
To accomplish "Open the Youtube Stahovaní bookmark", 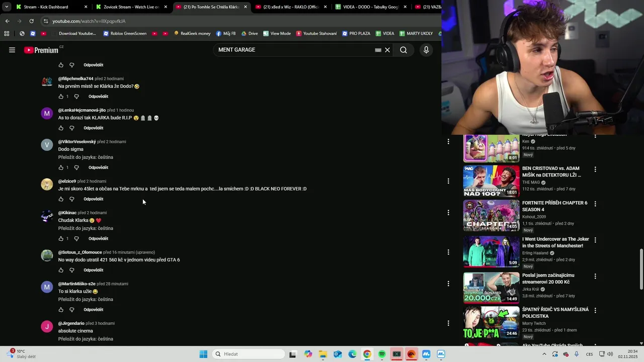I will pos(316,34).
